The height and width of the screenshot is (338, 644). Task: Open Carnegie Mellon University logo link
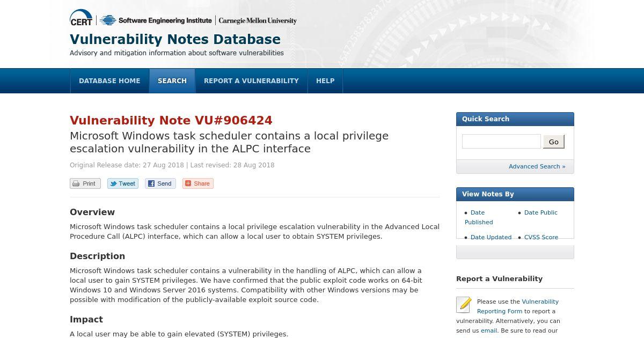(x=258, y=20)
